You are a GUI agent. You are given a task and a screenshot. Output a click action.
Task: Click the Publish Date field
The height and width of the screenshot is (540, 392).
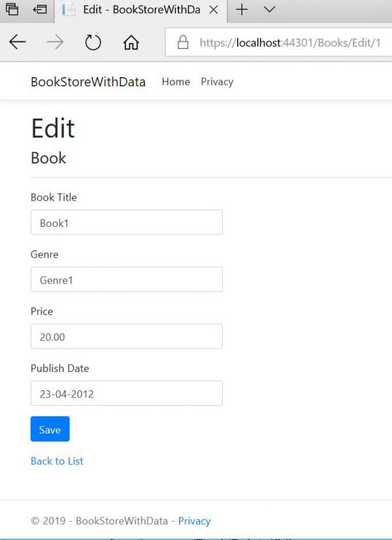(126, 394)
